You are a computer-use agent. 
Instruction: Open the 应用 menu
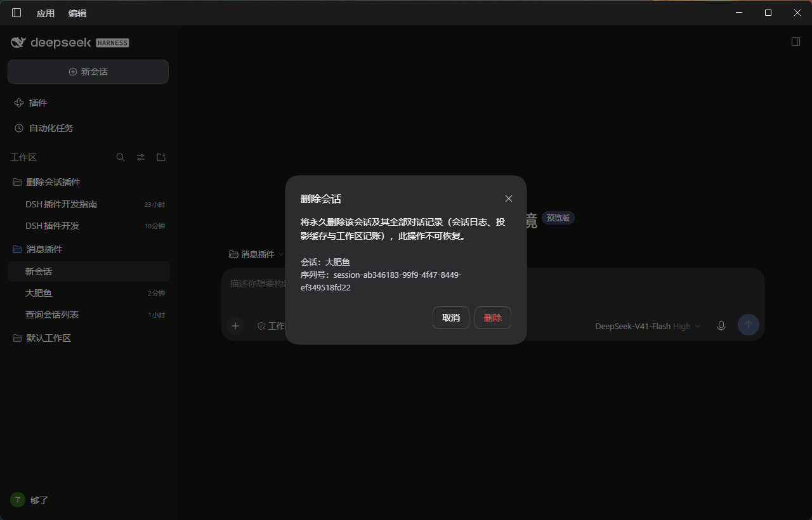pyautogui.click(x=46, y=13)
